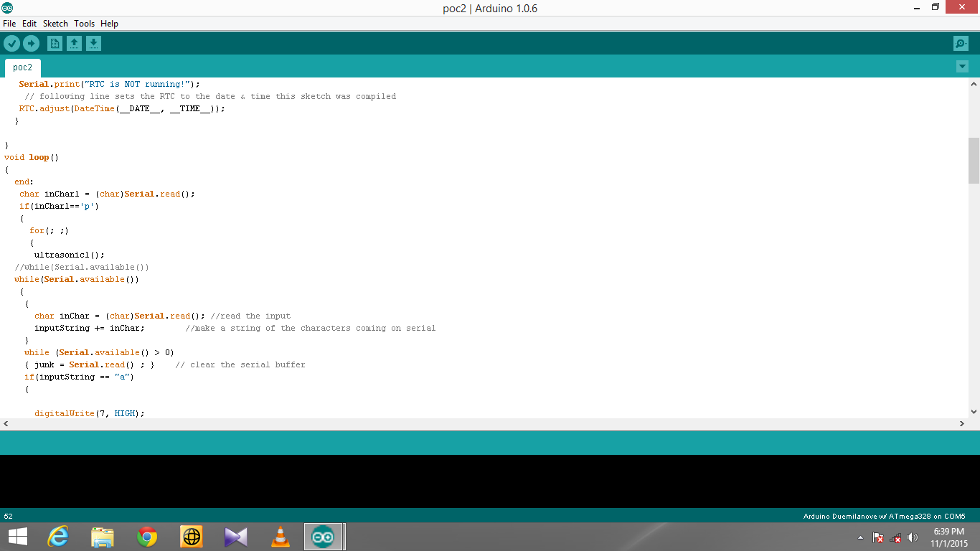Click the volume speaker tray icon

[x=913, y=537]
